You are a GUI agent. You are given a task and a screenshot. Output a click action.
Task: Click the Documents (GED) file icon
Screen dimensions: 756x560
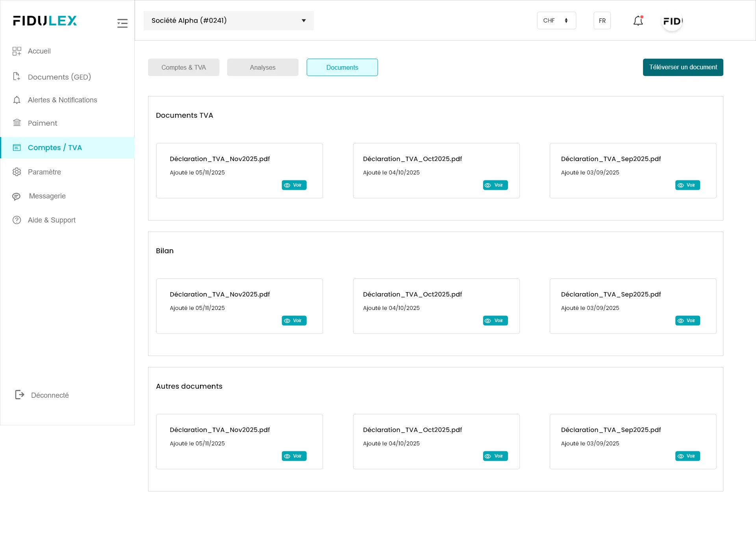pyautogui.click(x=17, y=76)
